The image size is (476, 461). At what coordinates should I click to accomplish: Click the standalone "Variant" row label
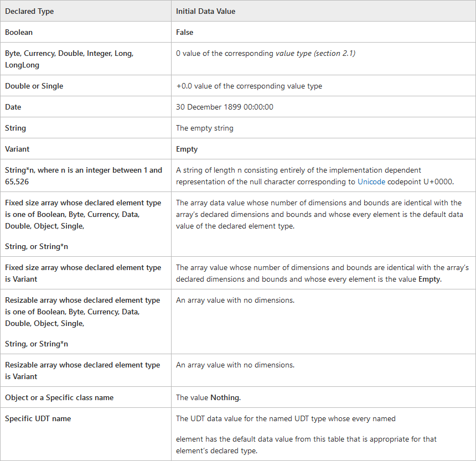[x=17, y=149]
